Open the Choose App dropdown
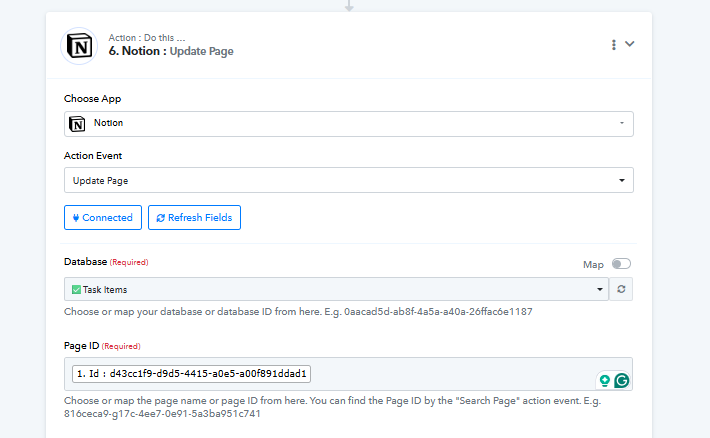This screenshot has height=438, width=710. click(x=348, y=123)
